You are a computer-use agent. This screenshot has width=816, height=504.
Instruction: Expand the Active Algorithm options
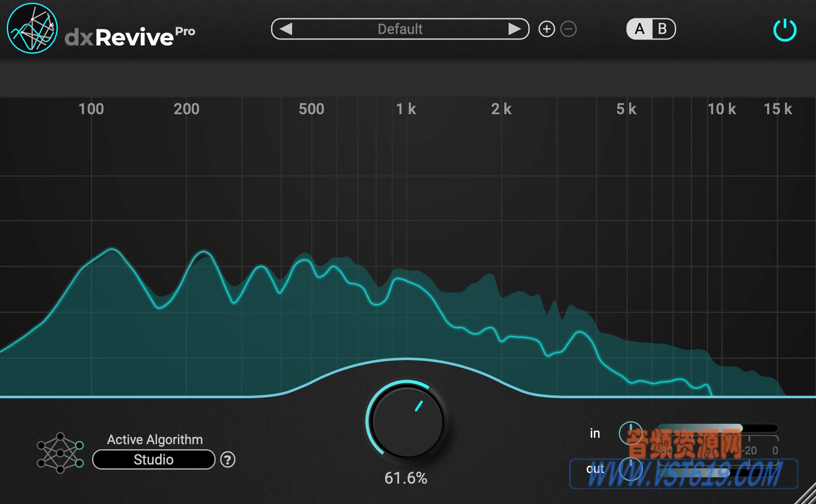tap(153, 459)
